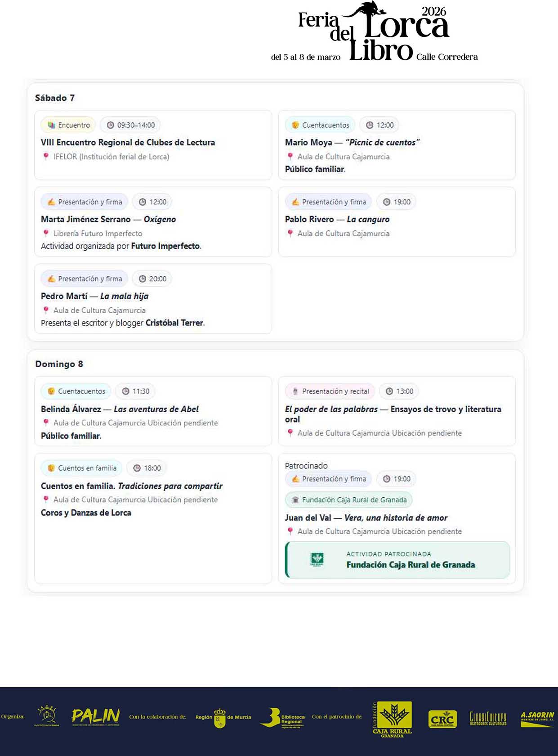Click the Ayuntamiento de Lorca logo
This screenshot has height=756, width=558.
click(47, 716)
